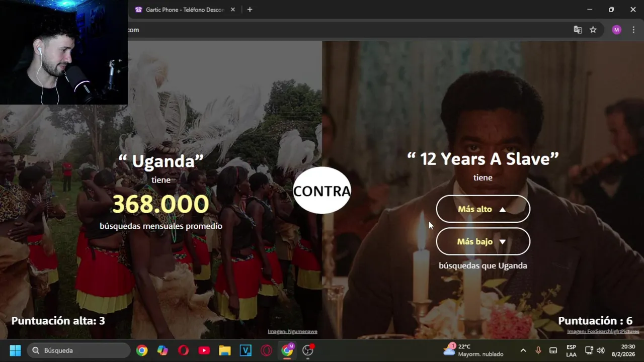The image size is (644, 362).
Task: Click the "búsquedas mensuales promedio" caption
Action: point(161,226)
